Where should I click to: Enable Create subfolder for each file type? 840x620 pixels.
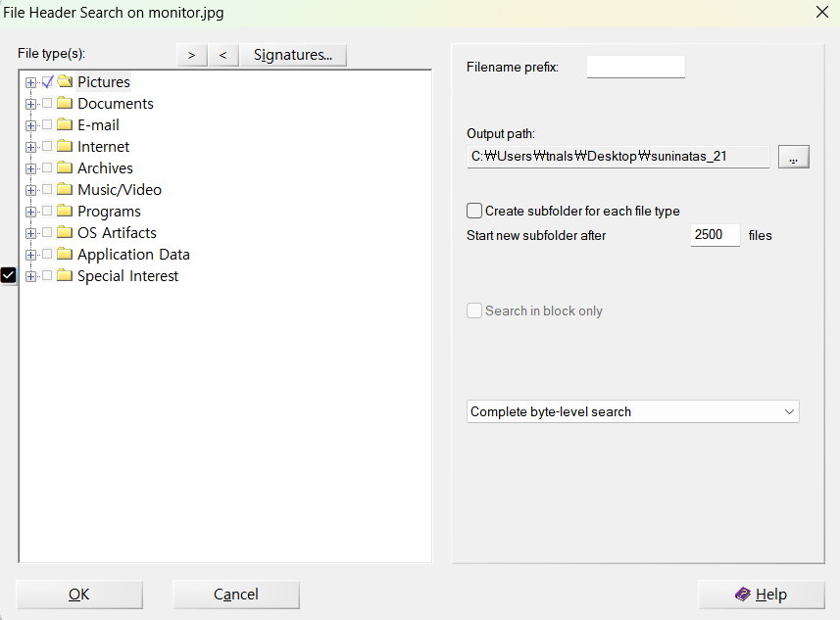474,211
